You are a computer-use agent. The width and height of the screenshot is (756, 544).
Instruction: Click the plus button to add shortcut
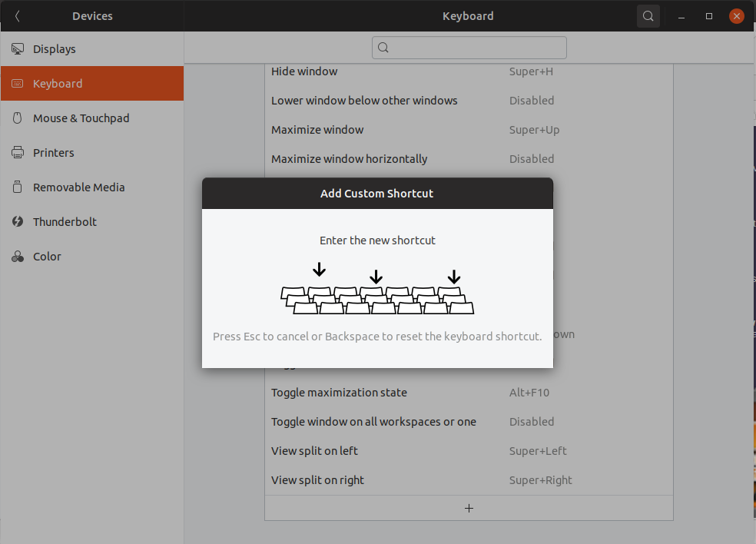click(469, 508)
